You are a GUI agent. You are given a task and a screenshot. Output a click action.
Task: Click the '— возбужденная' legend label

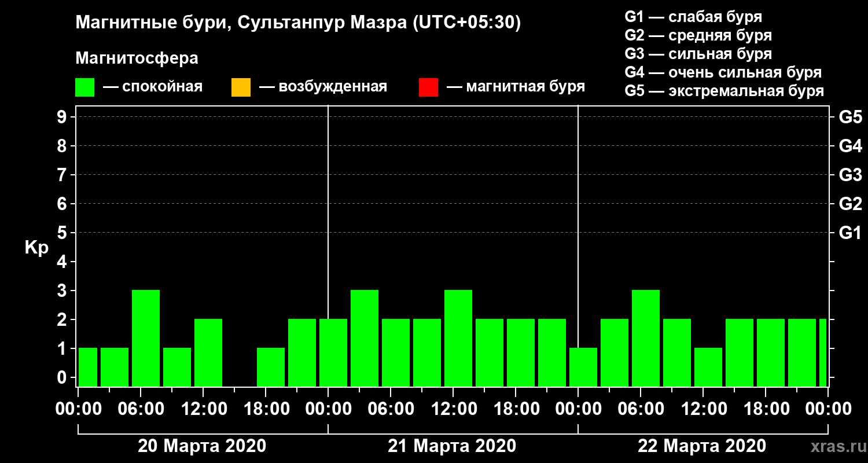pos(323,87)
